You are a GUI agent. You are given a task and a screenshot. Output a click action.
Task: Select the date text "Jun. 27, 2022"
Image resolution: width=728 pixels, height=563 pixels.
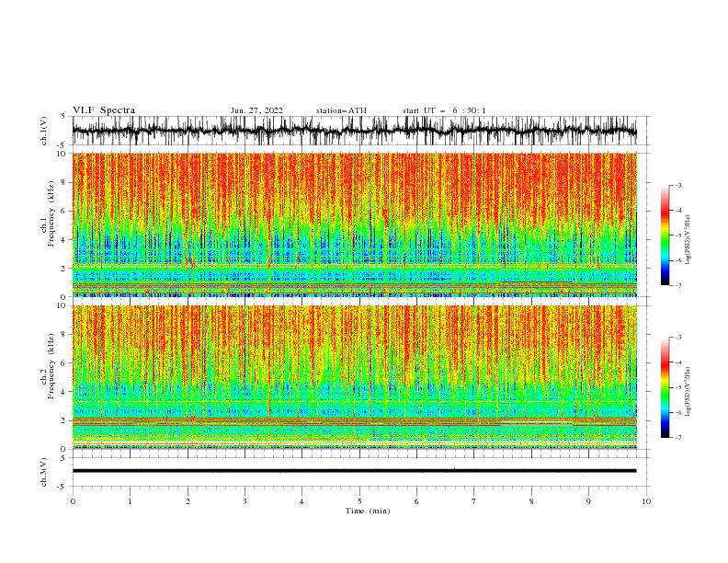coord(256,110)
